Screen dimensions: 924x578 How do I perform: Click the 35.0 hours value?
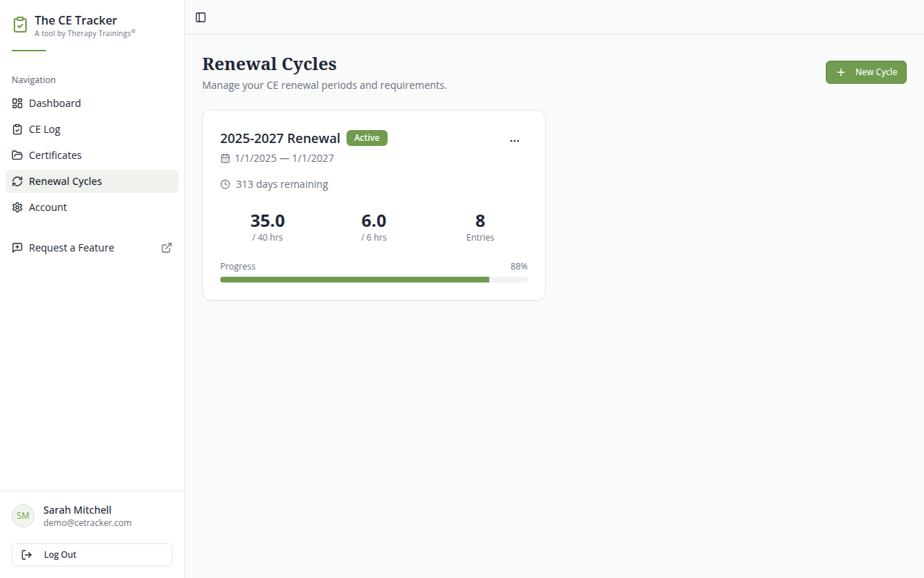click(x=268, y=220)
